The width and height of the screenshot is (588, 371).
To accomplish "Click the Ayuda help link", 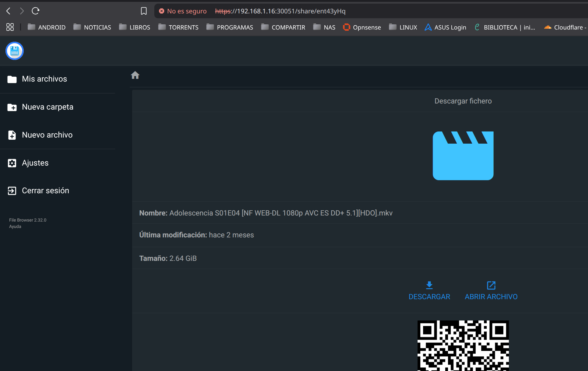I will pyautogui.click(x=15, y=226).
